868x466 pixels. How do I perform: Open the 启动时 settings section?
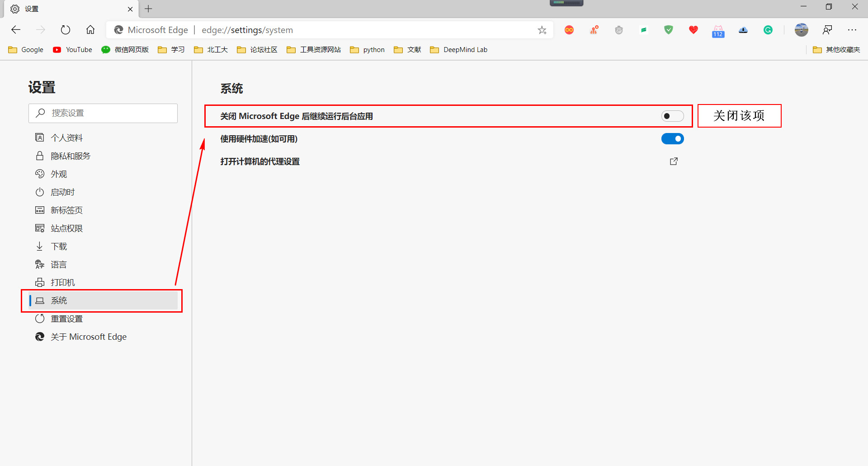pyautogui.click(x=104, y=192)
